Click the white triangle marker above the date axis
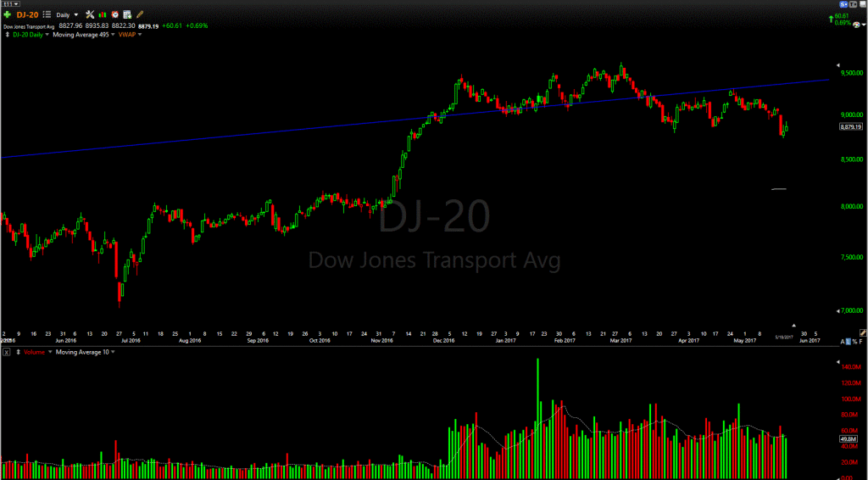The width and height of the screenshot is (868, 480). 793,326
